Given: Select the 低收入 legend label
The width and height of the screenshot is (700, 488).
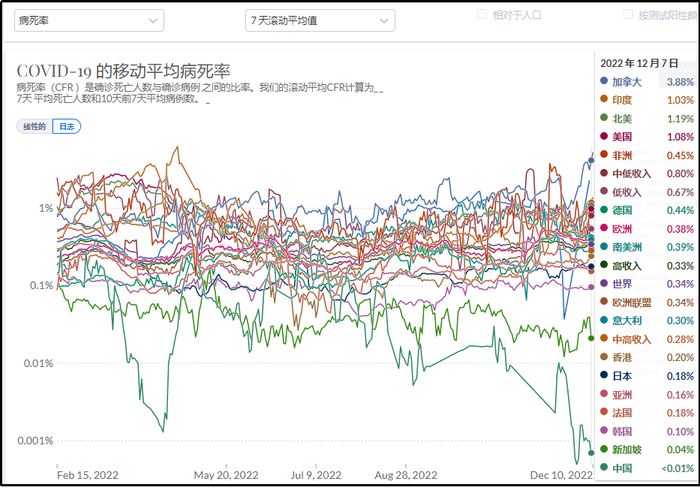Looking at the screenshot, I should (x=626, y=192).
